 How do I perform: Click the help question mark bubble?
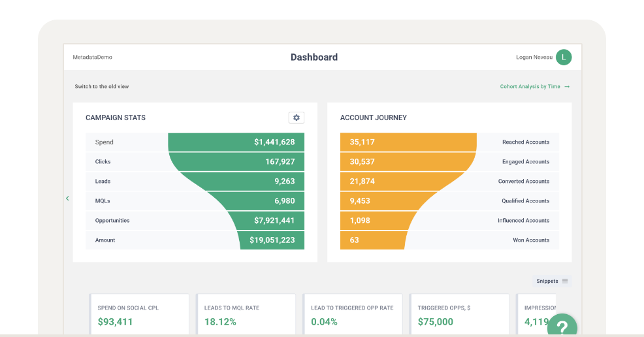[x=562, y=326]
